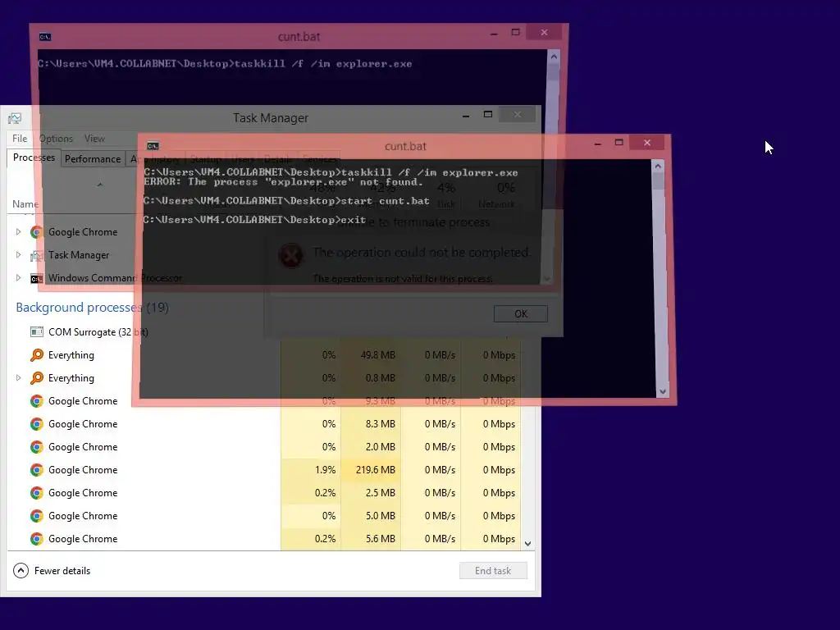Switch to the Performance tab
This screenshot has height=630, width=840.
pos(93,159)
